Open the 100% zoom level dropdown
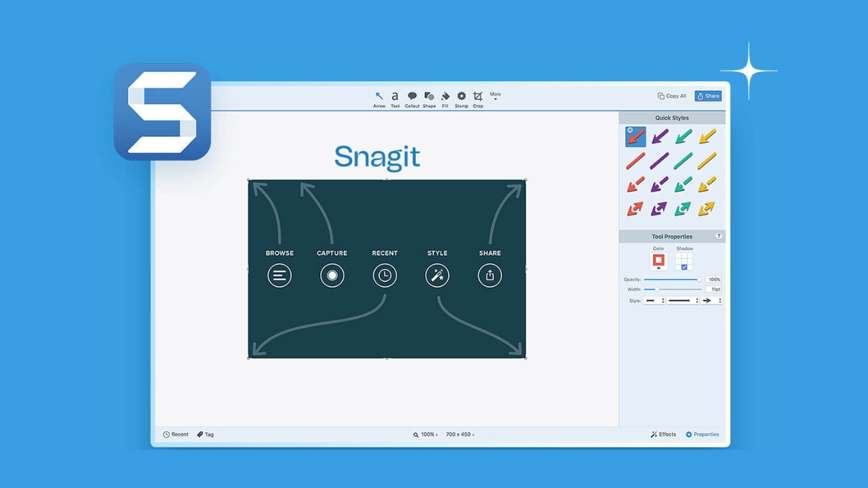868x488 pixels. [426, 434]
